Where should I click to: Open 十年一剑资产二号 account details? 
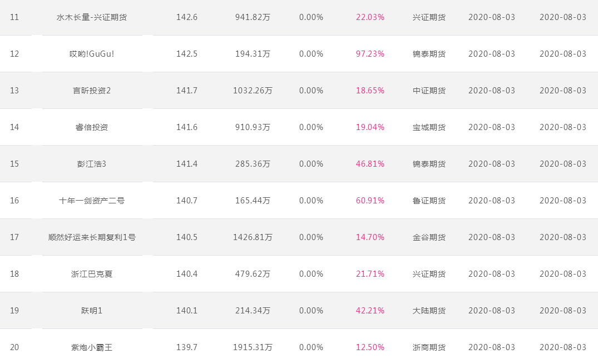[92, 201]
